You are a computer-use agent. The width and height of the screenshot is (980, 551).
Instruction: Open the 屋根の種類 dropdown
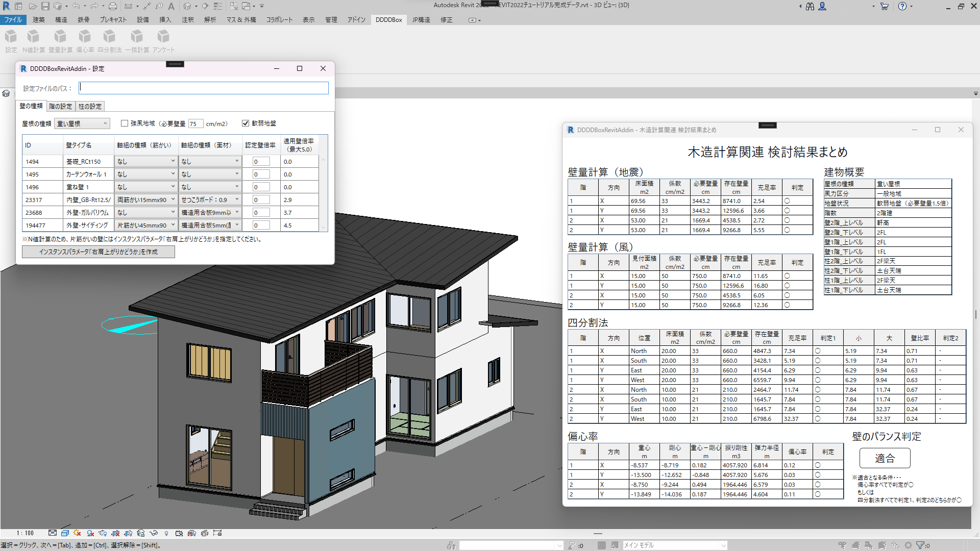pyautogui.click(x=82, y=123)
